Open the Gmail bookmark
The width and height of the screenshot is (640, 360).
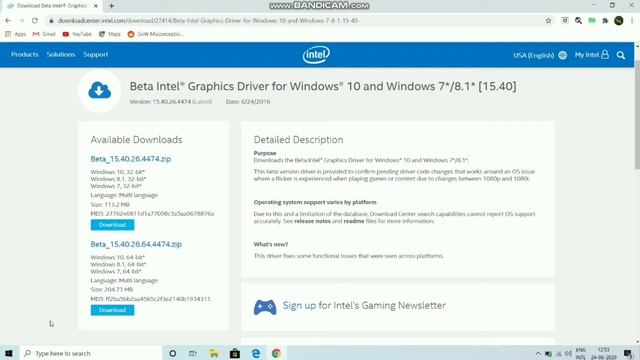(x=44, y=34)
